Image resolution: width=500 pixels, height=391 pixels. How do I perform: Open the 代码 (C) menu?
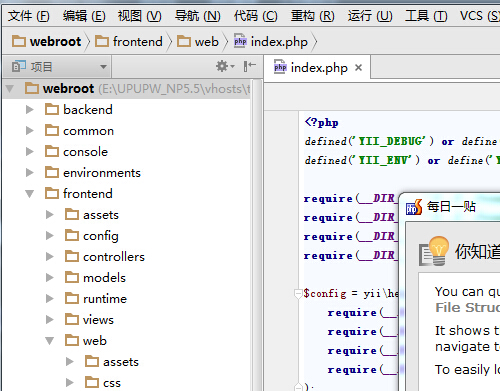[255, 16]
